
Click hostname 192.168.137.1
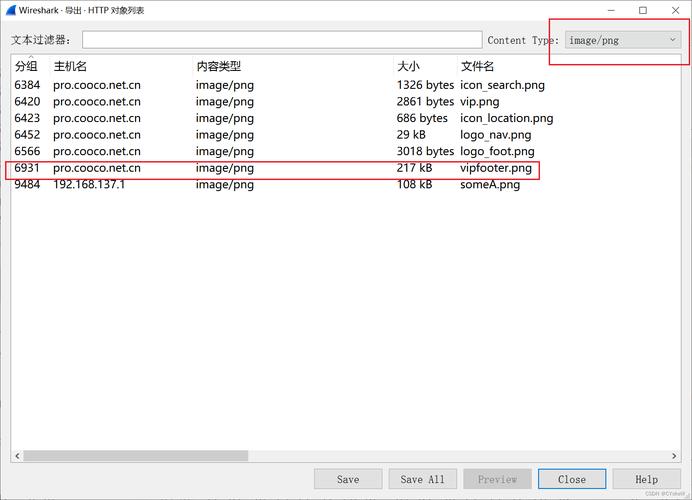(x=89, y=184)
